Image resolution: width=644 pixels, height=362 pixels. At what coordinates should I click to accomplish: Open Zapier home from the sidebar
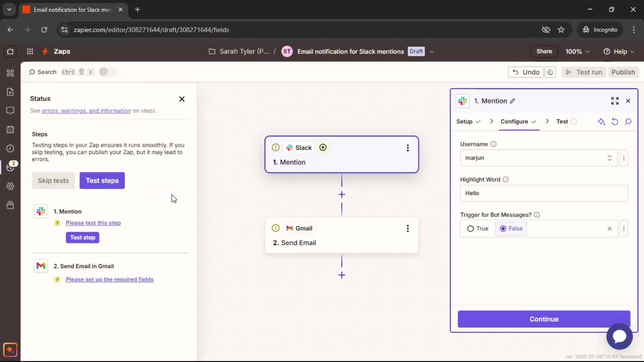click(x=10, y=51)
